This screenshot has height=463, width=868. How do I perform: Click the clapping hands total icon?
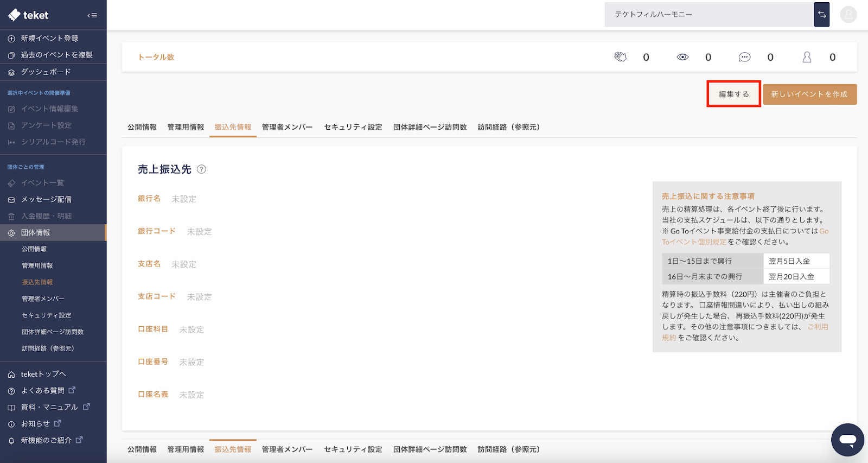point(620,57)
